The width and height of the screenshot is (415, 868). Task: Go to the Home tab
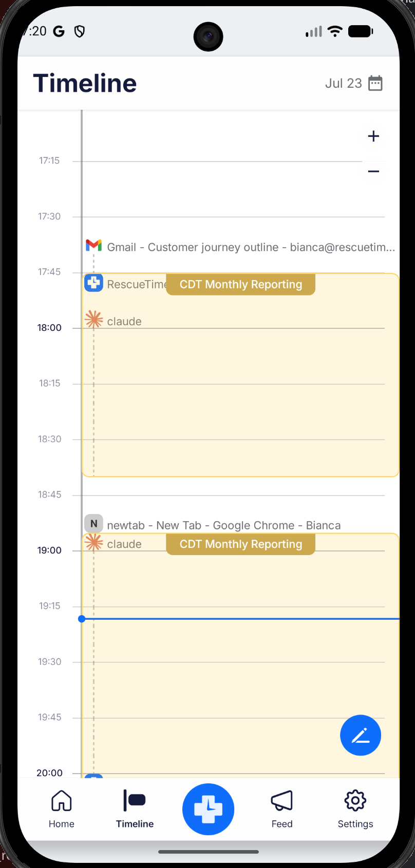pyautogui.click(x=62, y=809)
